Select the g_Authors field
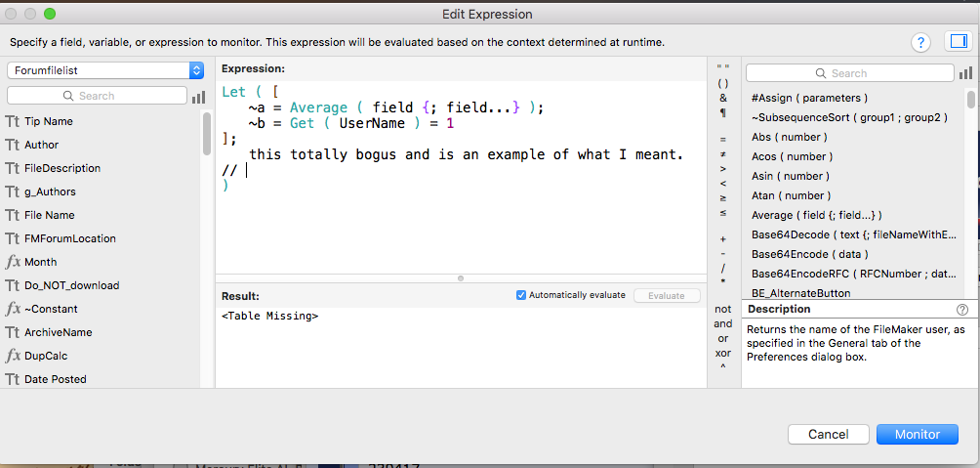This screenshot has width=980, height=468. pos(50,191)
